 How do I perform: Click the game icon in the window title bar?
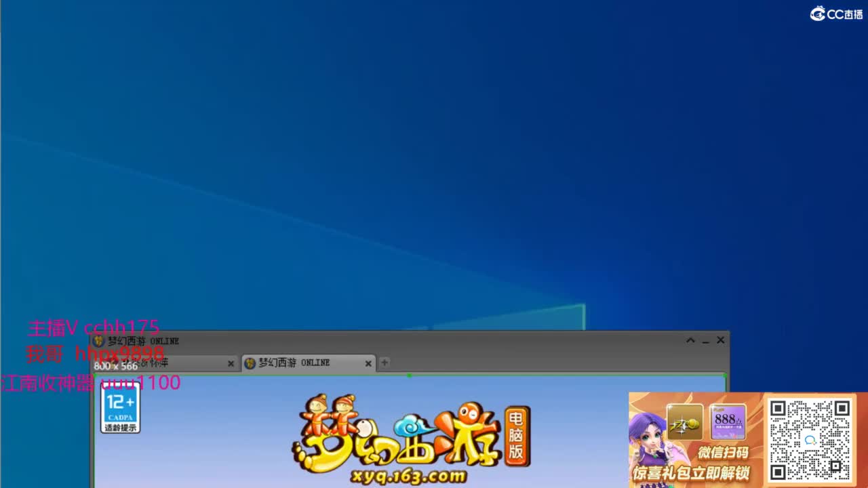point(99,341)
